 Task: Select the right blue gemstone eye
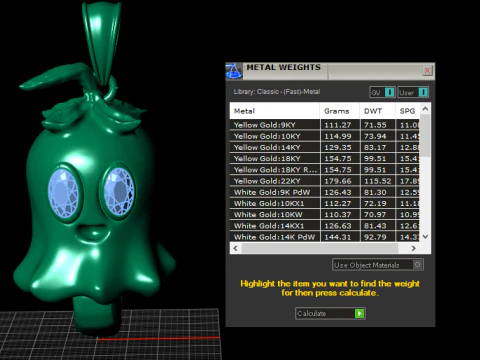point(119,191)
